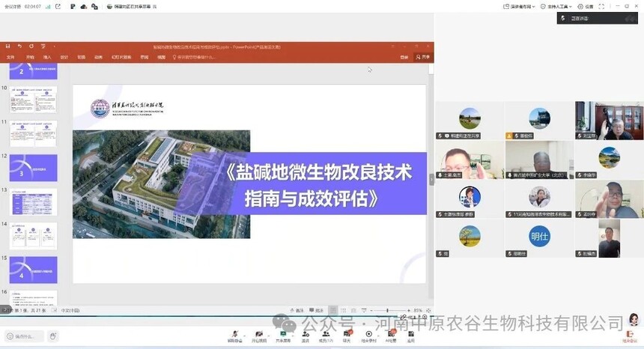Turn on camera with 开启视频 button
Screen dimensions: 644x349
tap(258, 336)
